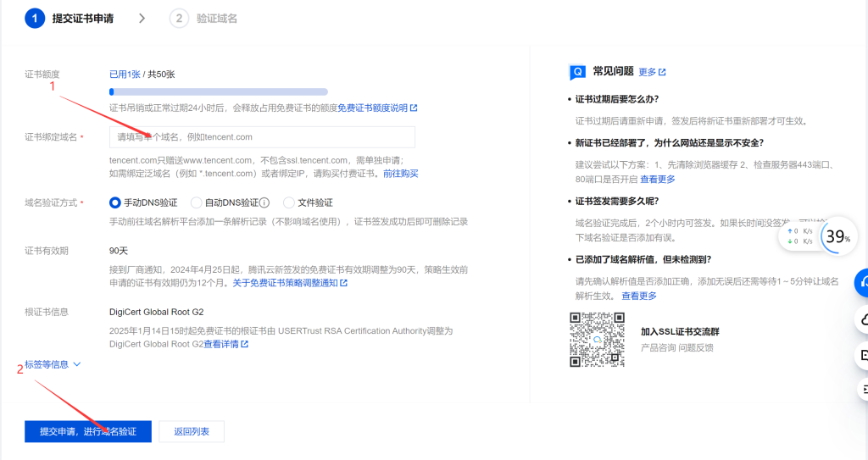Open 前往购买 link for paid certificates
This screenshot has height=460, width=868.
point(400,174)
